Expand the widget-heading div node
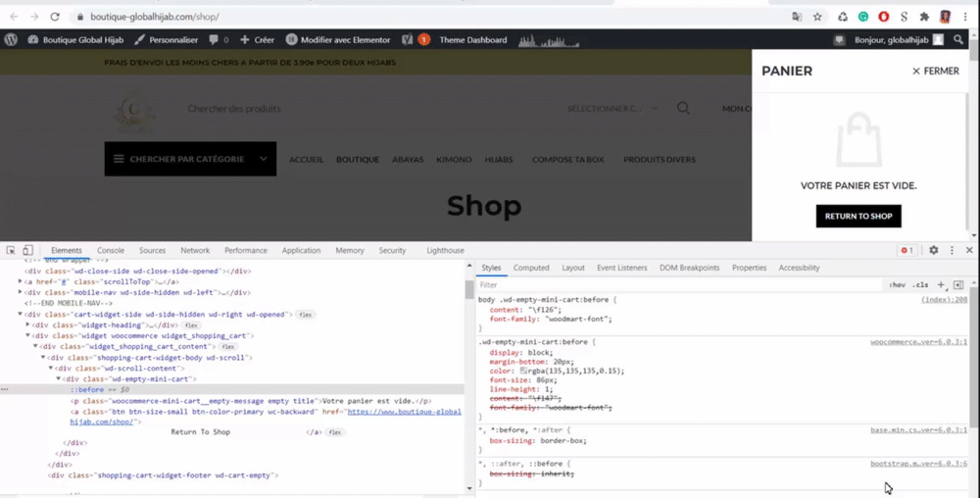The image size is (980, 498). click(x=27, y=324)
